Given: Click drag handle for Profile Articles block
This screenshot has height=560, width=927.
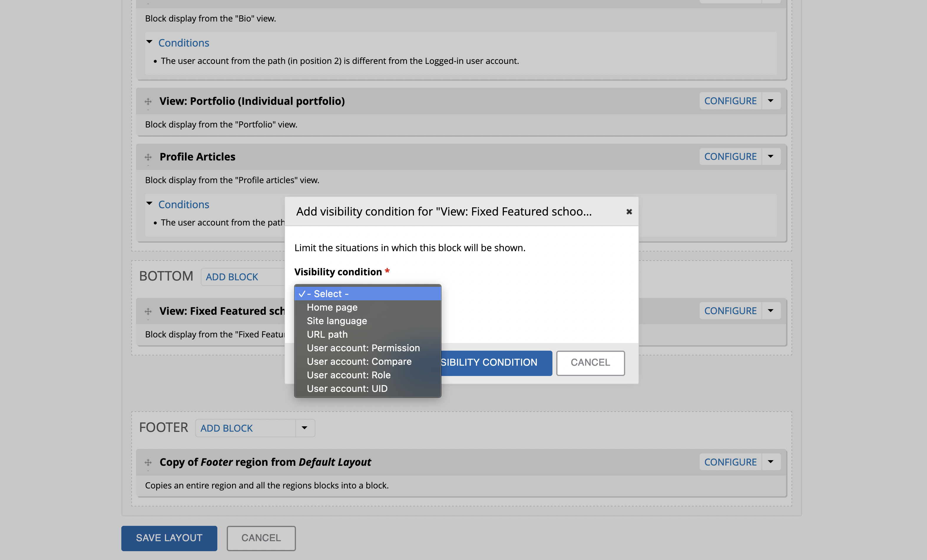Looking at the screenshot, I should coord(148,157).
